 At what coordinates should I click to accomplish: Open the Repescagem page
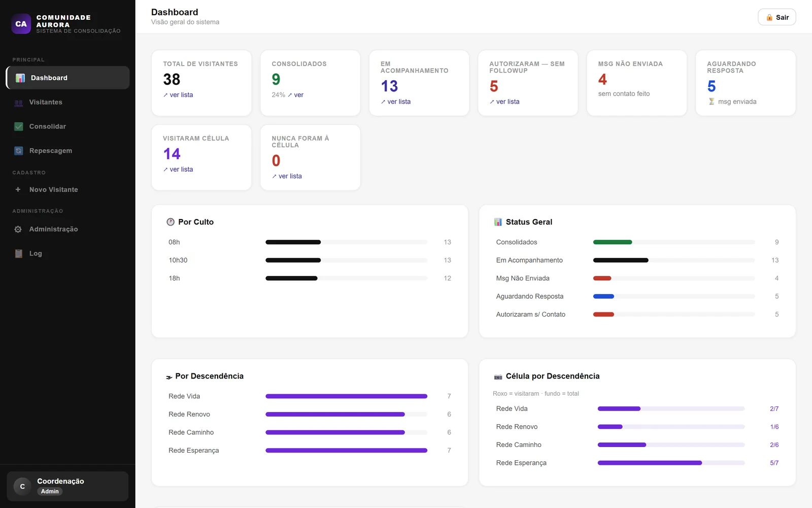tap(67, 151)
